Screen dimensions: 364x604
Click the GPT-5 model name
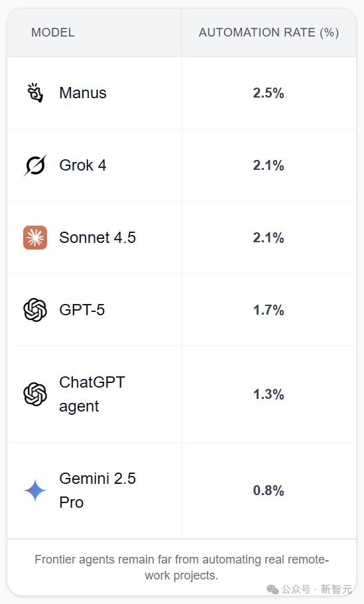point(82,310)
